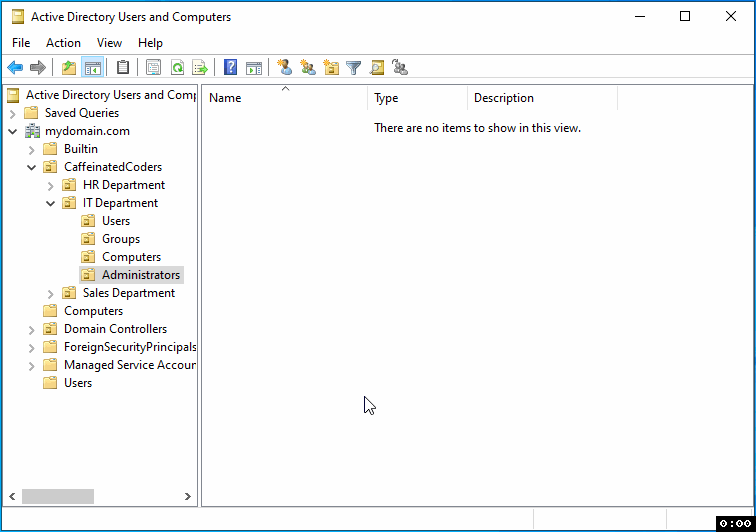
Task: Select Domain Controllers in the tree
Action: tap(115, 329)
